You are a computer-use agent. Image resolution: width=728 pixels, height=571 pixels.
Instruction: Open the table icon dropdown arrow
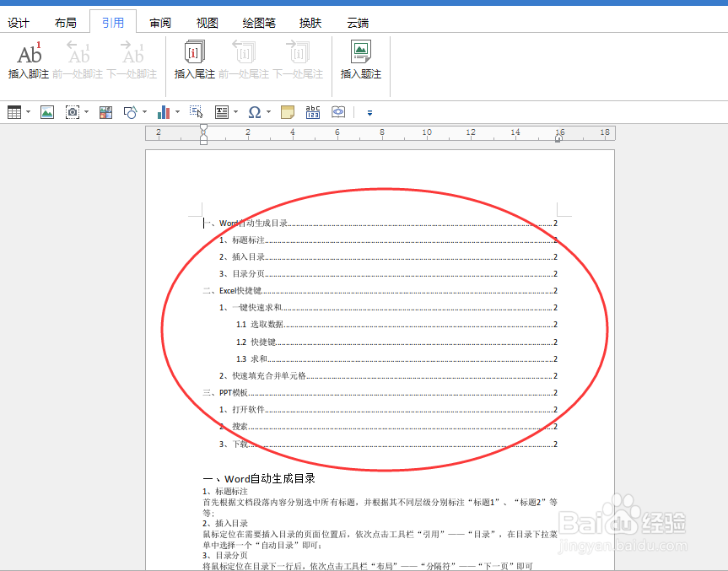click(26, 111)
